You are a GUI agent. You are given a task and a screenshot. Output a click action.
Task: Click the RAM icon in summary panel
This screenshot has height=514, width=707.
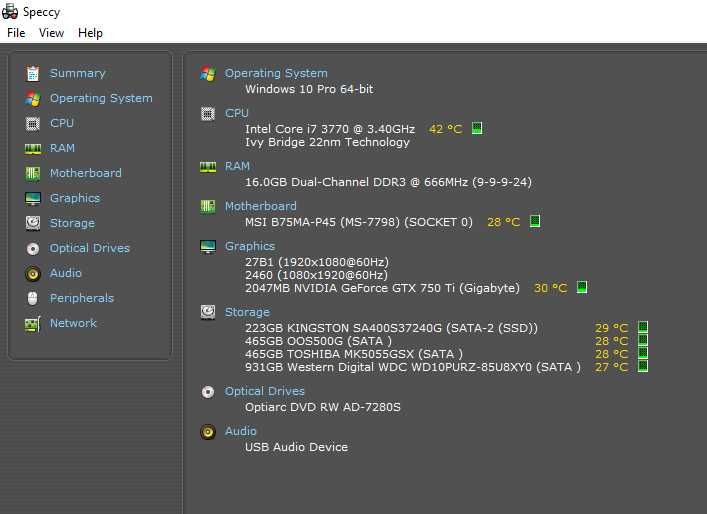coord(208,167)
